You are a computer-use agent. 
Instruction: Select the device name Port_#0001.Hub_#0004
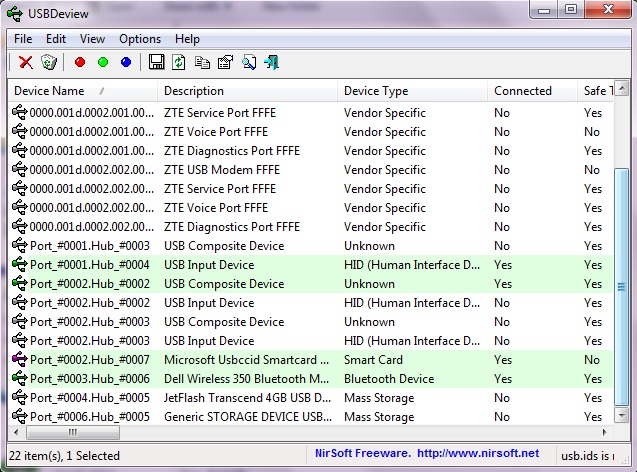pyautogui.click(x=90, y=265)
